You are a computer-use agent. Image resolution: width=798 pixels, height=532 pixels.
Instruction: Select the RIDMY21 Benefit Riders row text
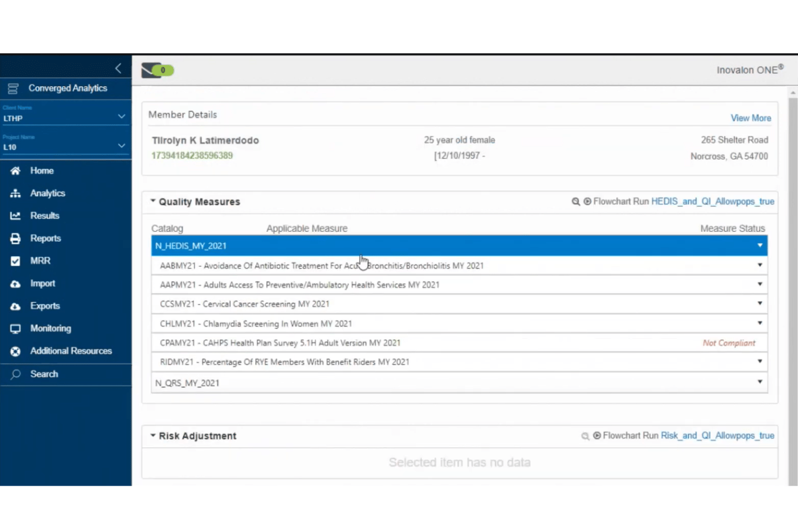pos(285,362)
